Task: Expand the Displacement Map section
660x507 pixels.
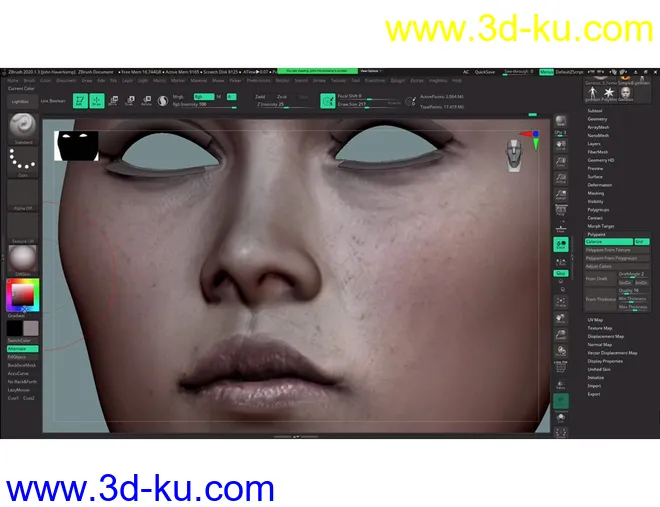Action: coord(606,337)
